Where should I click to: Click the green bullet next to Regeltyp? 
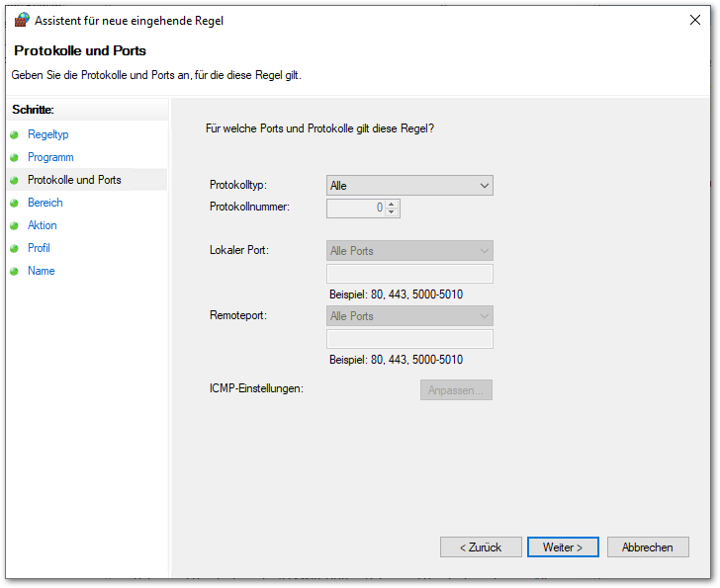pos(15,134)
